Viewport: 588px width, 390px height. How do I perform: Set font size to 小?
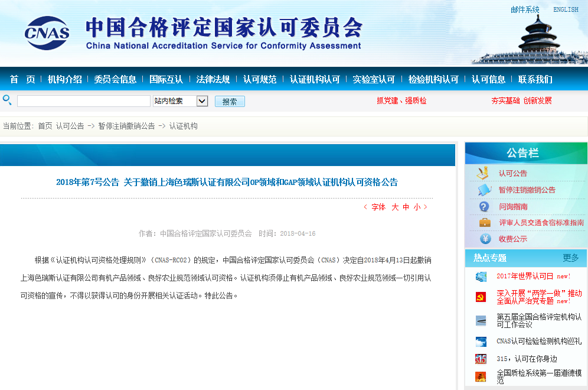tap(417, 207)
